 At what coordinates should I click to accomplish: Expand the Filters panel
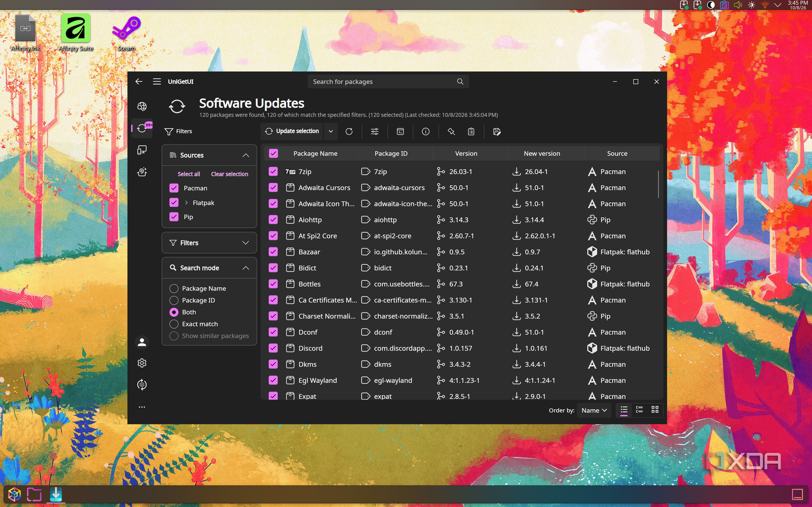(246, 243)
